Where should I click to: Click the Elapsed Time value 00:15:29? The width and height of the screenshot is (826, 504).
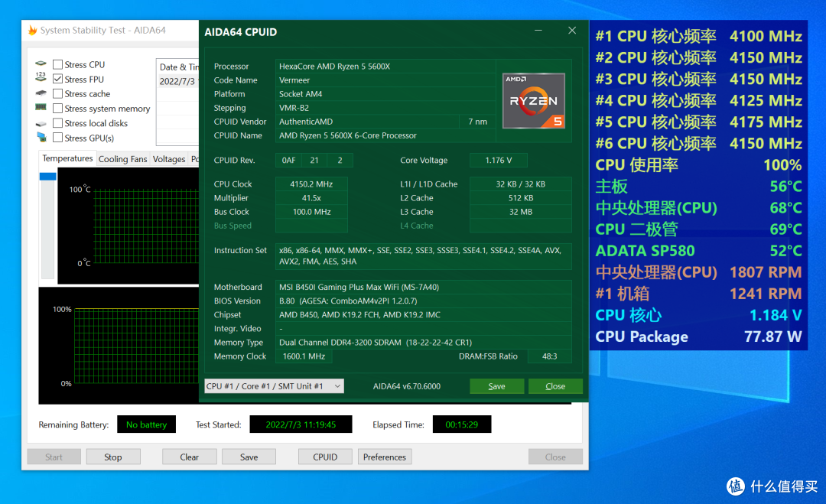tap(461, 424)
